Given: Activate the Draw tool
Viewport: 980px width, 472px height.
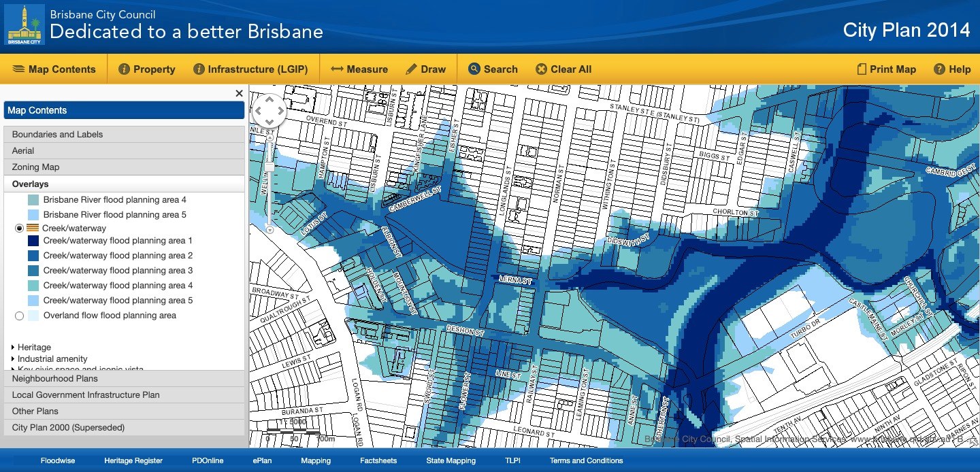Looking at the screenshot, I should 426,69.
